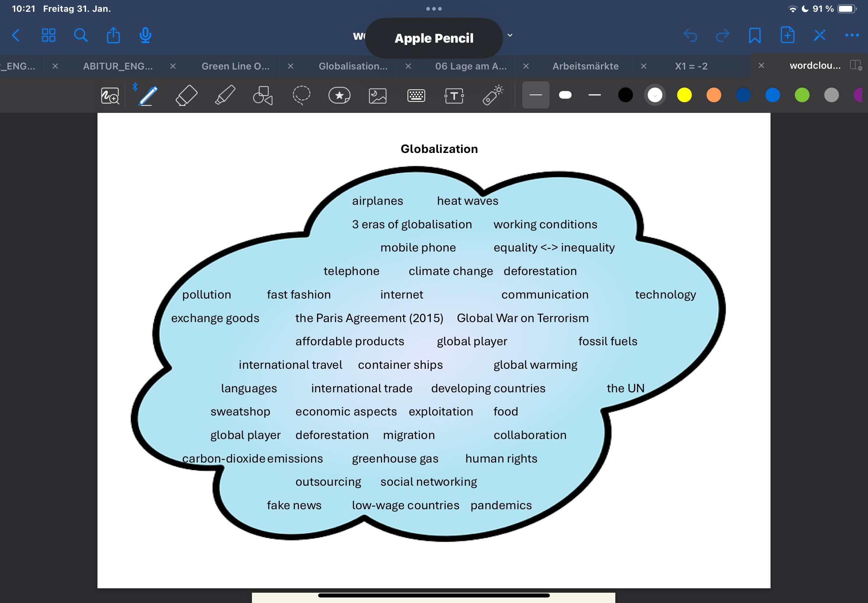The height and width of the screenshot is (603, 868).
Task: Open the Shapes tool
Action: 263,95
